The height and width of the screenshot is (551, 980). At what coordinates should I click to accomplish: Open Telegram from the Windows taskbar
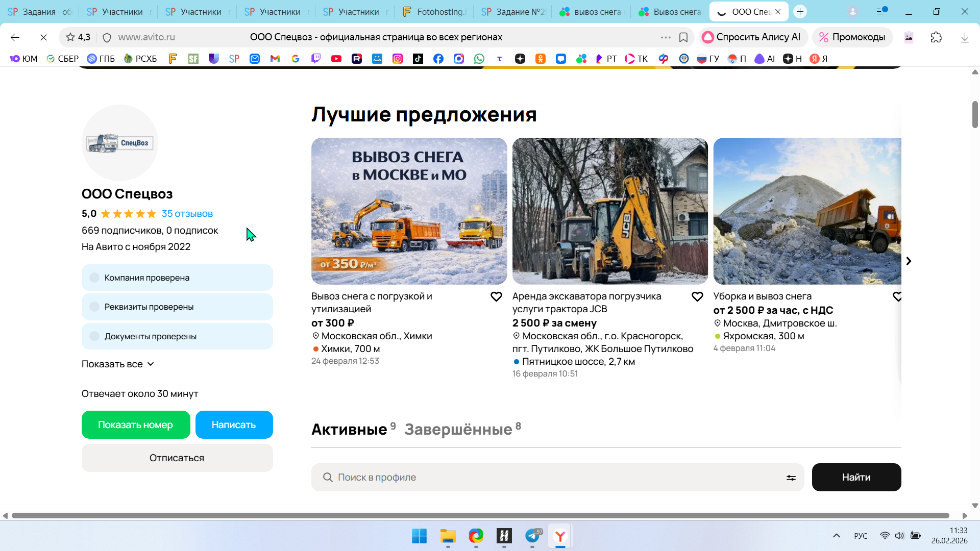[x=532, y=536]
